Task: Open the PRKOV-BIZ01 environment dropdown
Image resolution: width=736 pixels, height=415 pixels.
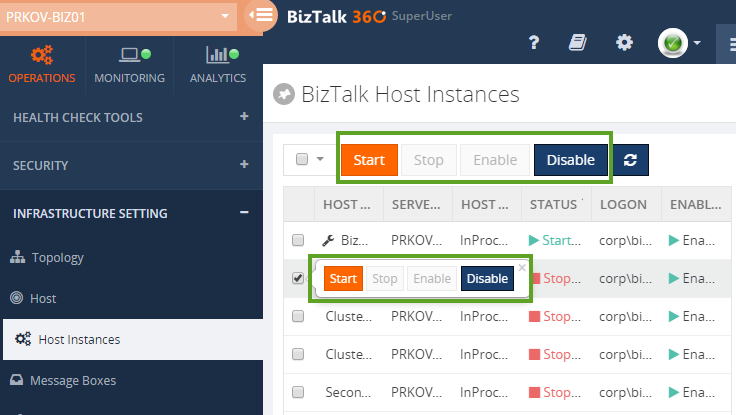Action: pos(118,16)
